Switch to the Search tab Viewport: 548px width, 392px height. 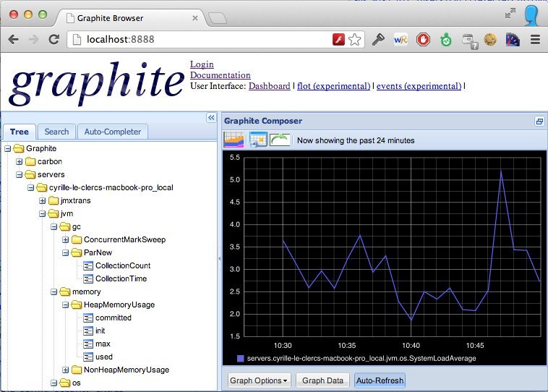click(56, 132)
